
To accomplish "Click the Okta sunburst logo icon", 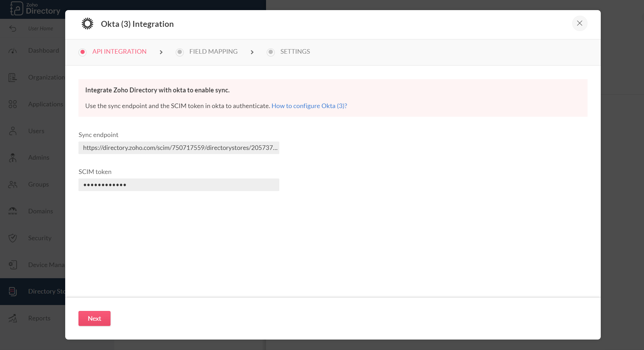I will tap(88, 24).
